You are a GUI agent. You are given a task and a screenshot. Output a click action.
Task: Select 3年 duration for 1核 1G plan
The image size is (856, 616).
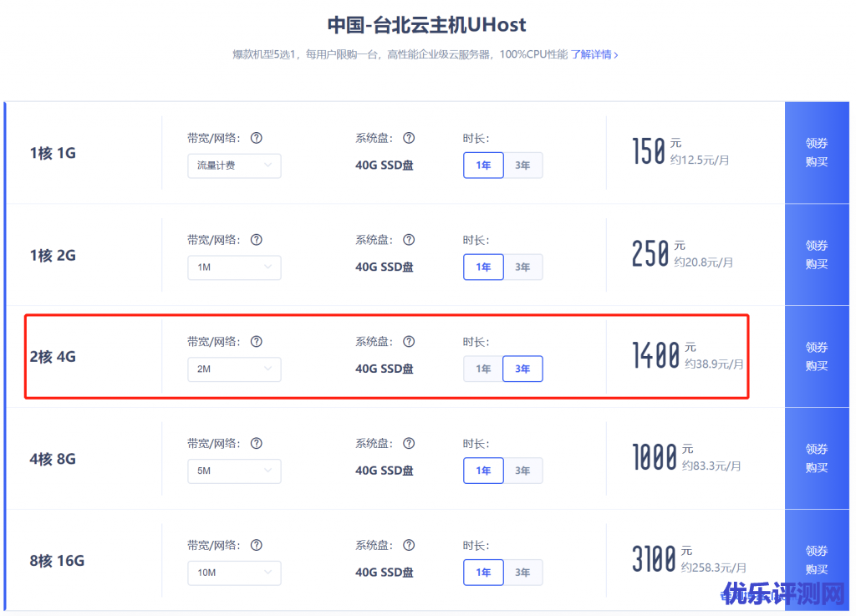click(x=522, y=165)
